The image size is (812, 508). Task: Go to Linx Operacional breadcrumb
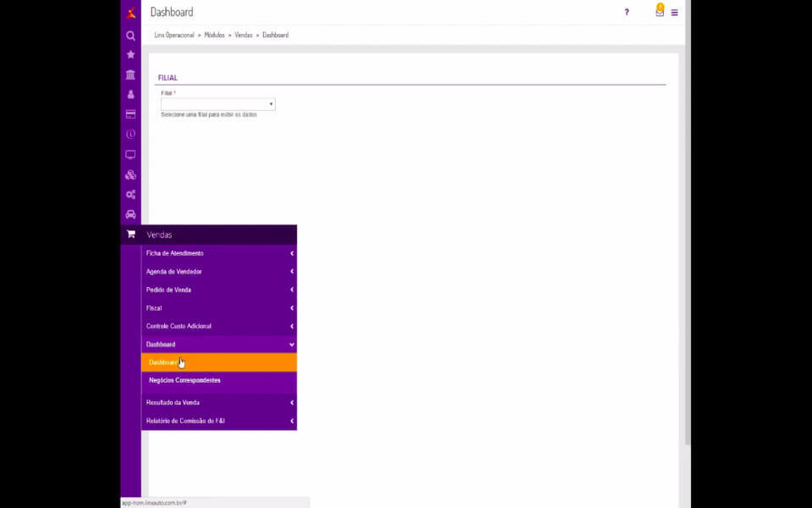coord(174,36)
